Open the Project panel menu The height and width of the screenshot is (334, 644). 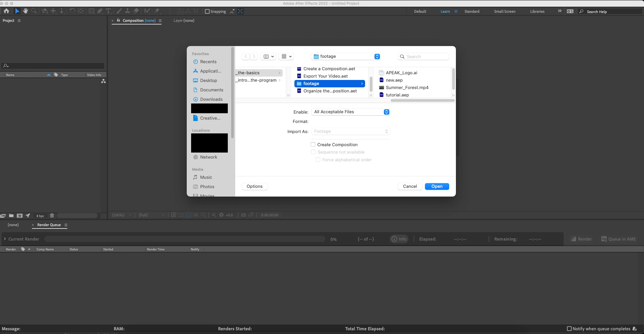(x=19, y=20)
